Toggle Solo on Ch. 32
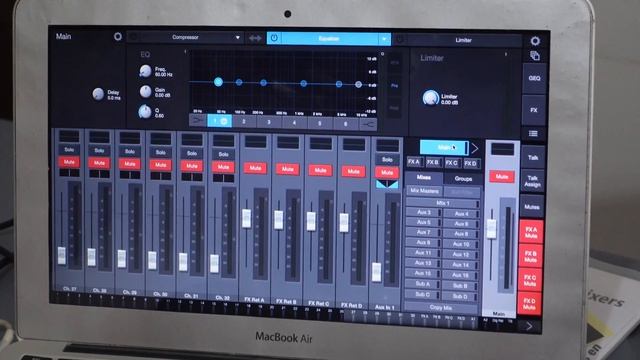The height and width of the screenshot is (360, 640). coord(223,154)
